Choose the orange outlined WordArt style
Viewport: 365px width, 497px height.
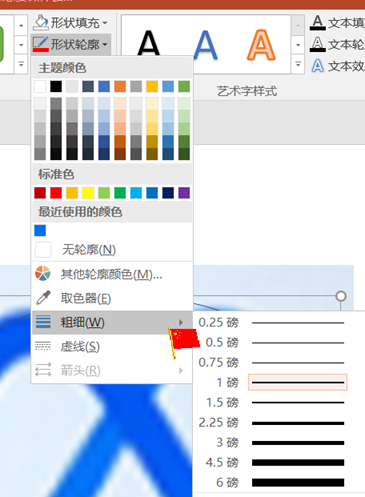click(x=261, y=45)
